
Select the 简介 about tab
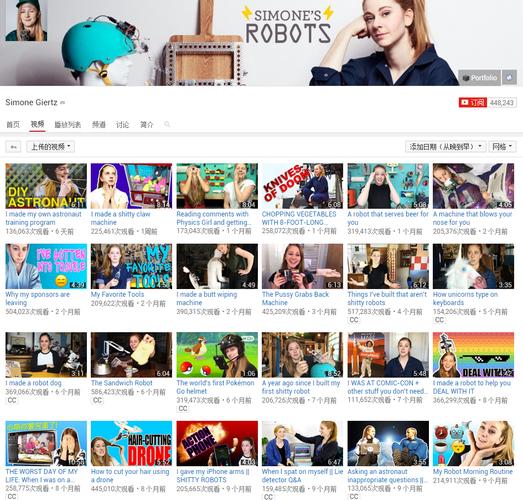(146, 125)
